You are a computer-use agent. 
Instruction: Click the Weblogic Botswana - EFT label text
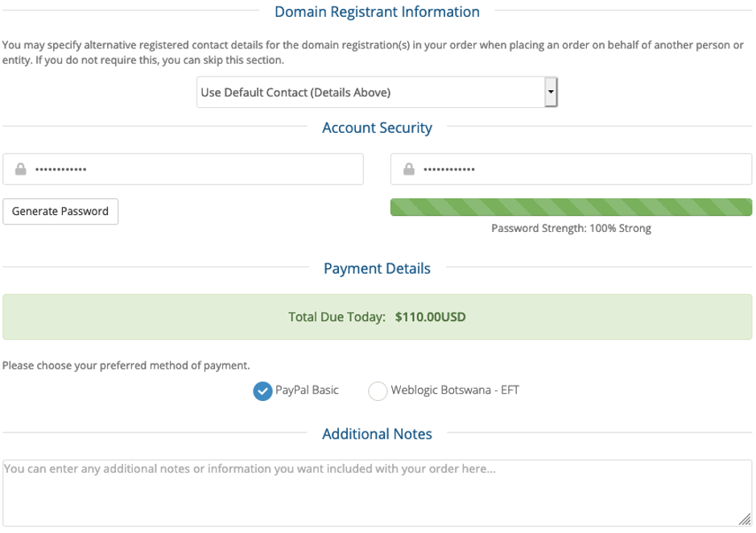coord(455,390)
